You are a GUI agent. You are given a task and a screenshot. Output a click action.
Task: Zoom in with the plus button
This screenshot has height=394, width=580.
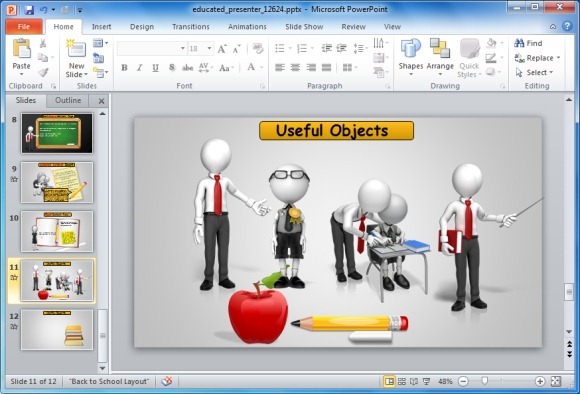pyautogui.click(x=540, y=381)
